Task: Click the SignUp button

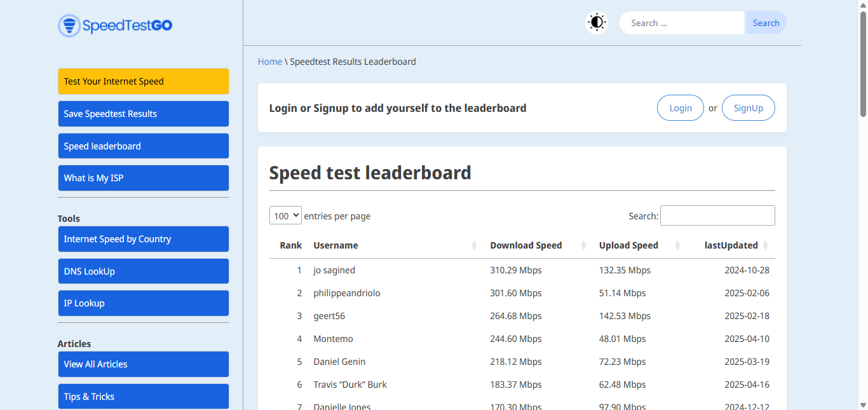Action: (x=748, y=108)
